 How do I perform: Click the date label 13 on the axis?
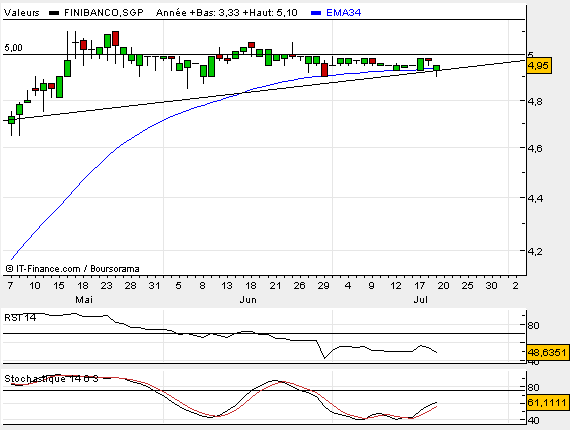227,286
